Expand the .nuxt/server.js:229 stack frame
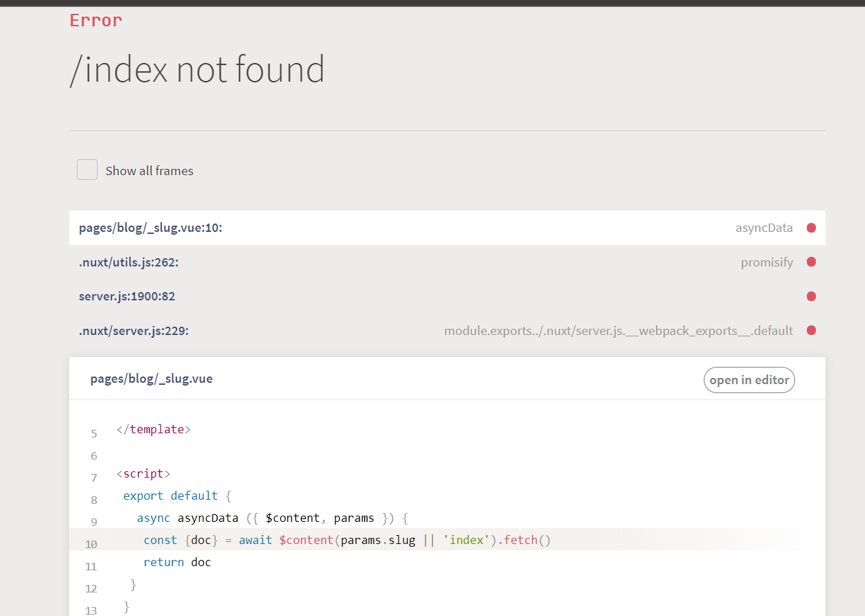The width and height of the screenshot is (865, 616). tap(447, 330)
